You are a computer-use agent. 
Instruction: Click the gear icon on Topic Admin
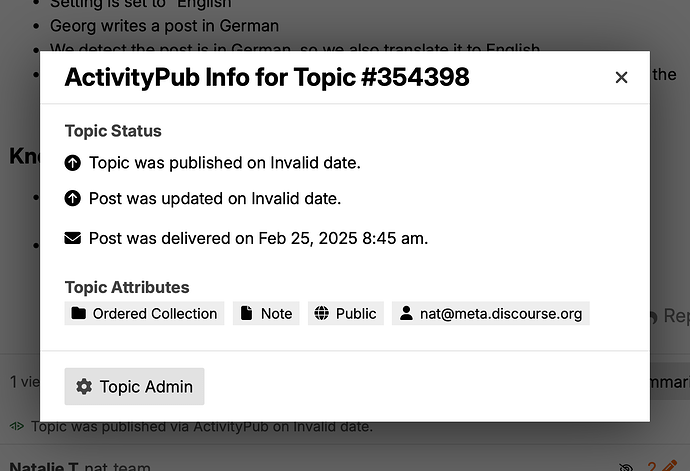84,386
